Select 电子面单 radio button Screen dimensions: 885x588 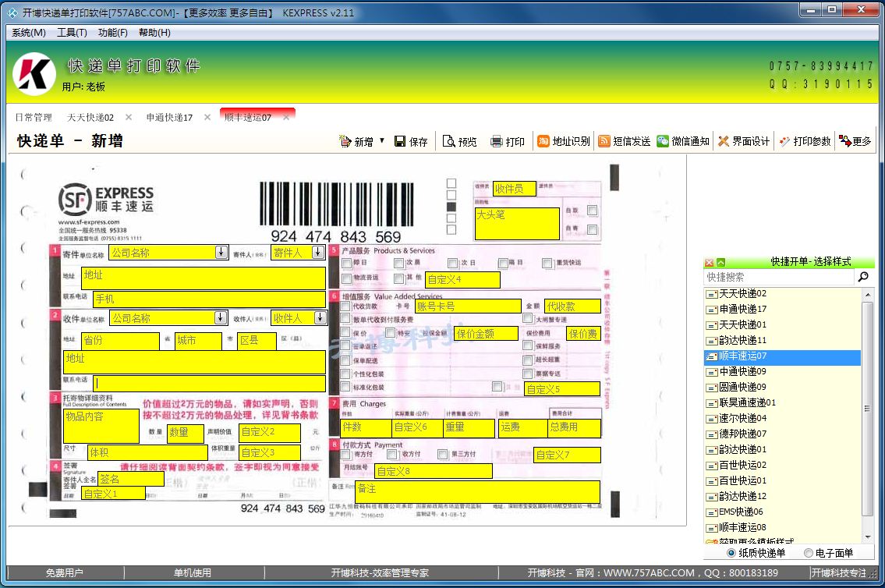(x=809, y=553)
